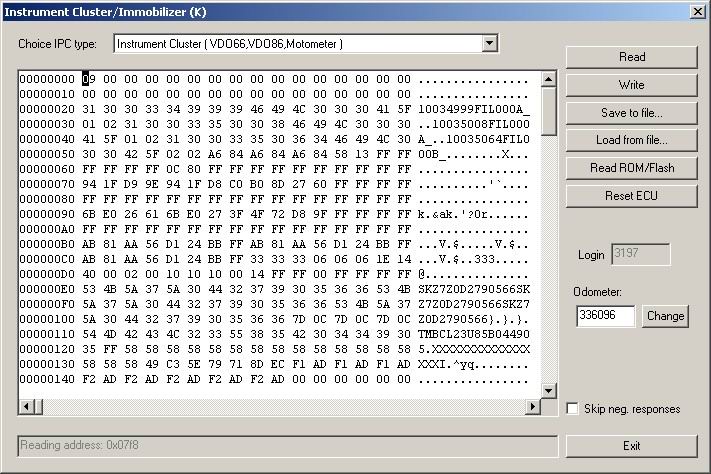Viewport: 711px width, 474px height.
Task: Click ASCII text Z7Z0D2790566SKZ7
Action: pos(473,304)
